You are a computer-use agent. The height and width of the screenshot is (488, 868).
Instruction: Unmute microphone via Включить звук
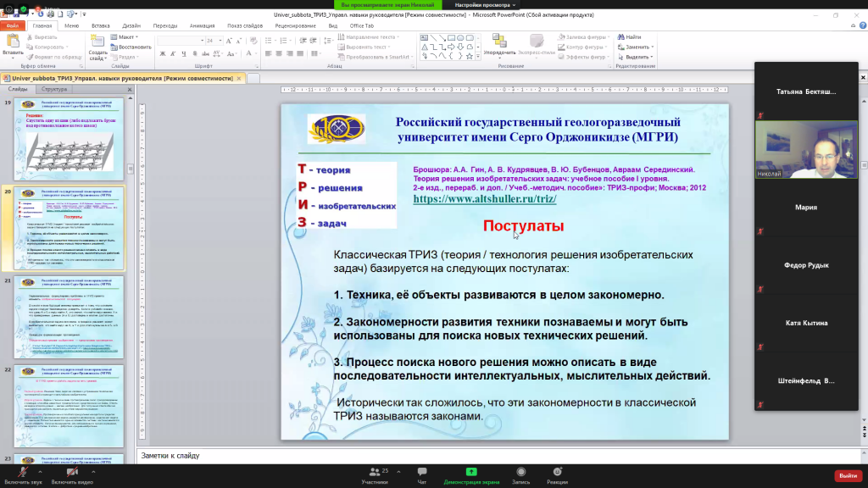click(23, 476)
